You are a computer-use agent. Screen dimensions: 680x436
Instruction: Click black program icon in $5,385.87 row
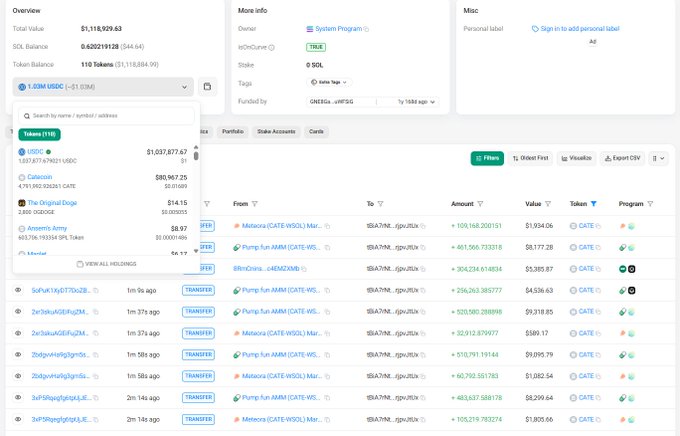[x=632, y=269]
